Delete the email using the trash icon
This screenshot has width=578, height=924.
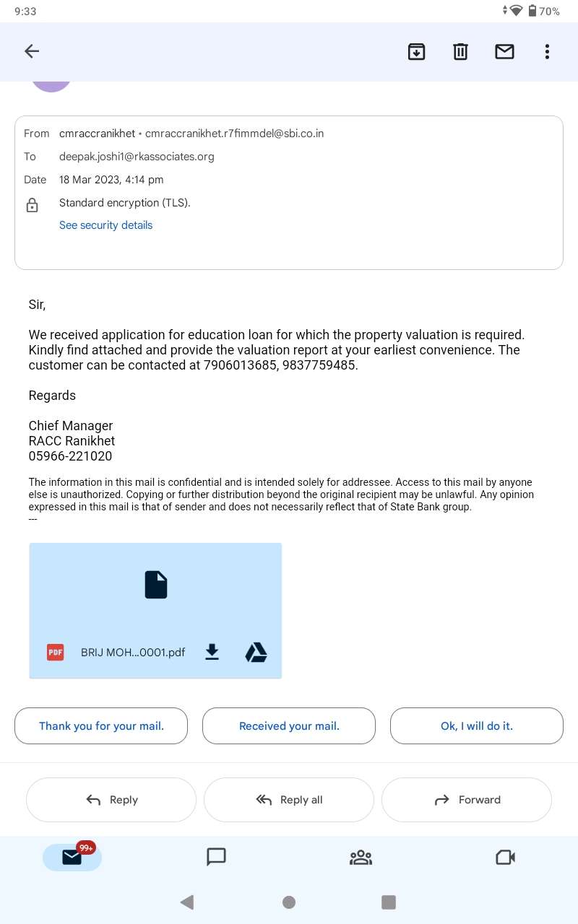point(460,51)
